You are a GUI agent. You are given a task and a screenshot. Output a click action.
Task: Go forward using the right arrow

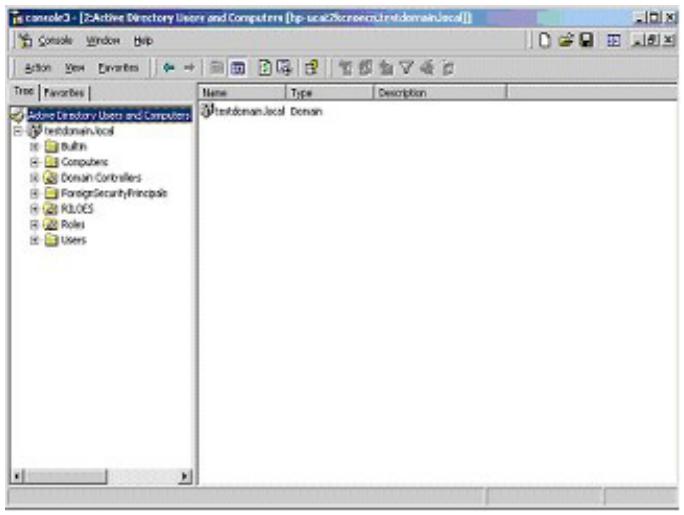click(189, 68)
